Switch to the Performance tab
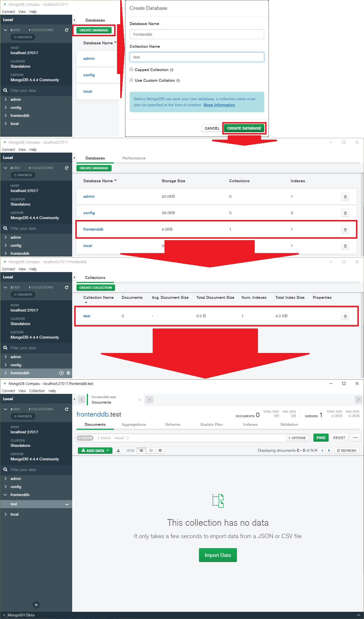364x619 pixels. tap(134, 158)
